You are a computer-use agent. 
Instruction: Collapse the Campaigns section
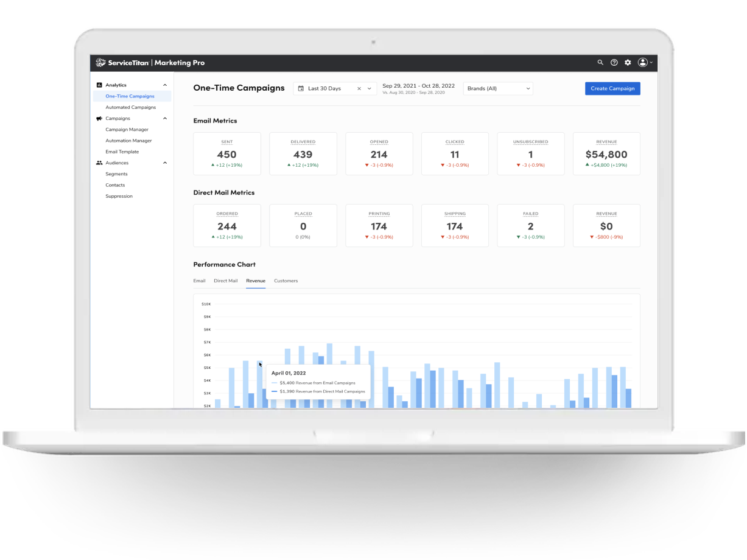pyautogui.click(x=165, y=119)
